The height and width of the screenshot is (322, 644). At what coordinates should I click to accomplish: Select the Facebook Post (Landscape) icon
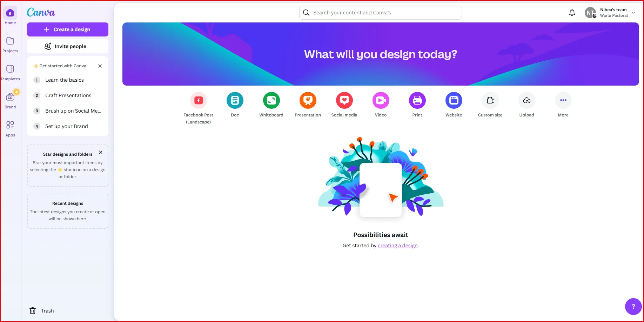coord(199,101)
